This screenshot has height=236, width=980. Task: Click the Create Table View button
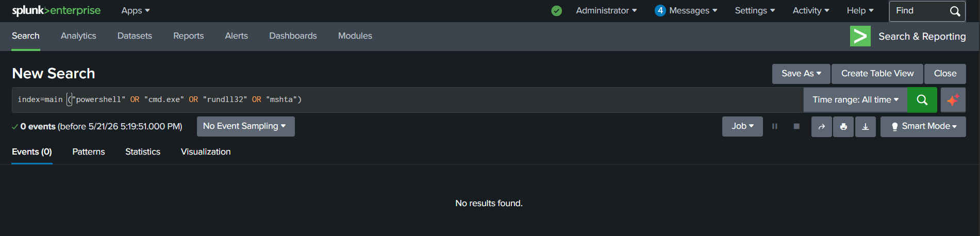[877, 74]
